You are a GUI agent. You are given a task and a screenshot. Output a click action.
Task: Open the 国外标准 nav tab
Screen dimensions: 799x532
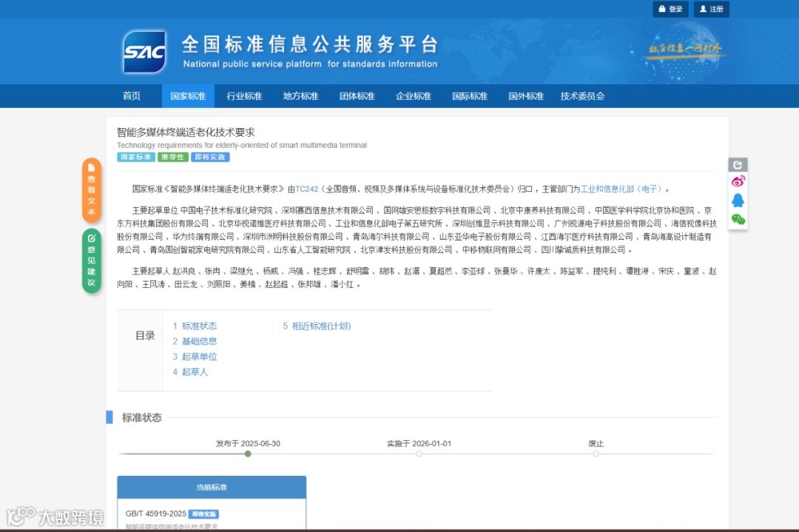click(526, 95)
